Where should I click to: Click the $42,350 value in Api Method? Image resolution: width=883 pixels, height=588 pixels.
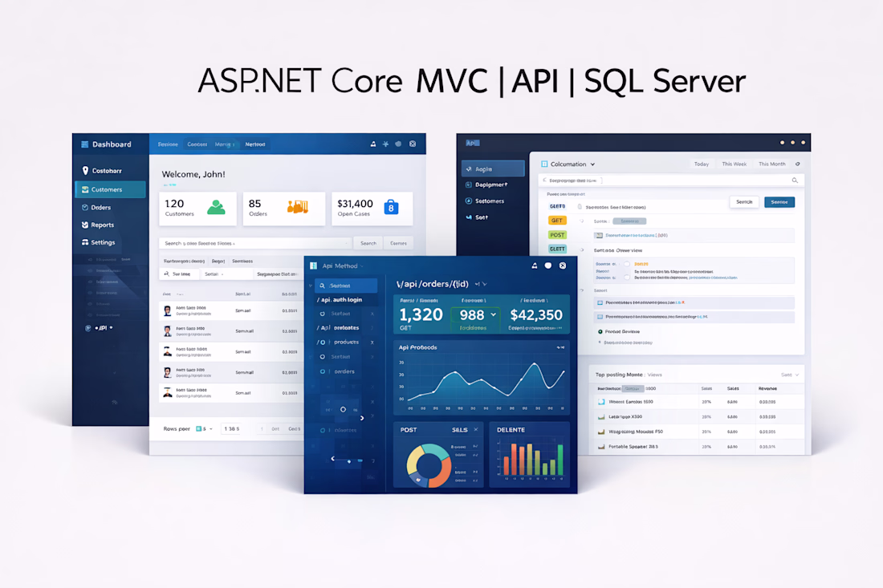(536, 315)
